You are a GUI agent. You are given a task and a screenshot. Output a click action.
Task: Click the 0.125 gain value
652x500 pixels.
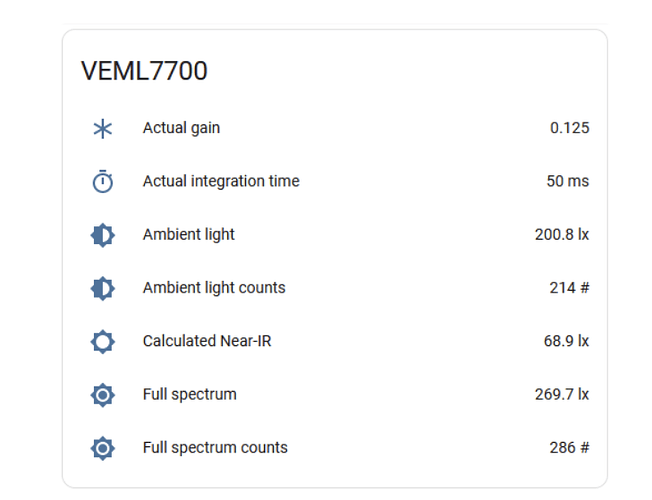coord(569,128)
